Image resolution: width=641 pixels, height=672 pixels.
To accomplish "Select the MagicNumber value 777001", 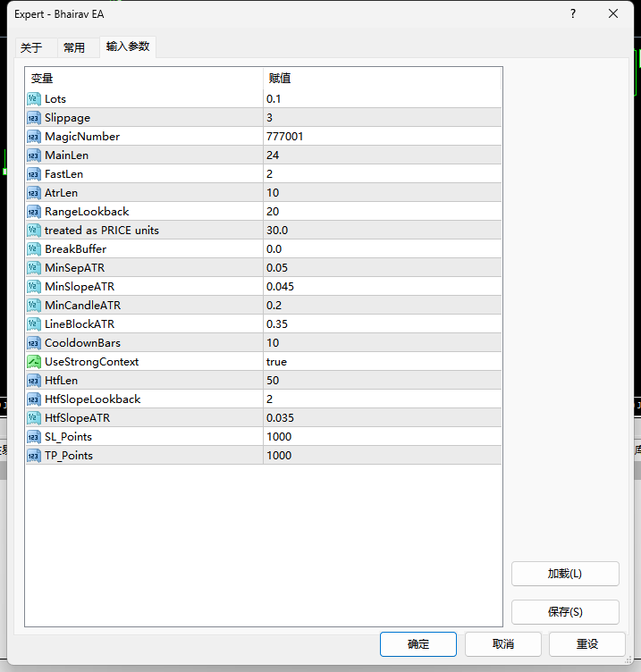I will point(383,137).
